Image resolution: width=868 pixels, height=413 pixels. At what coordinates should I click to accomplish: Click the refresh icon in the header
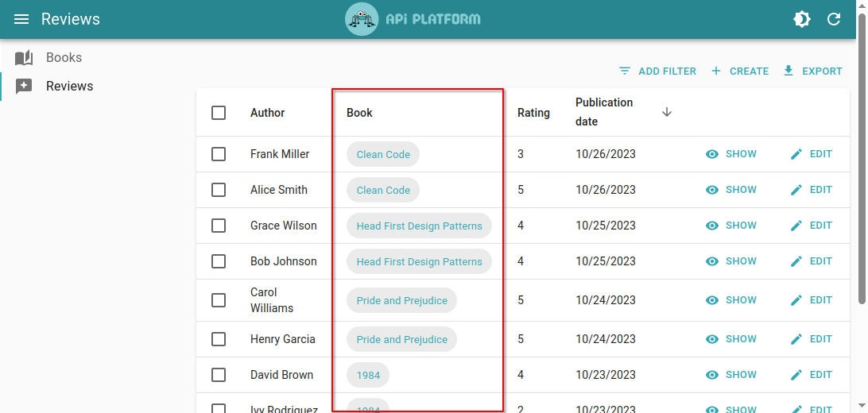834,19
